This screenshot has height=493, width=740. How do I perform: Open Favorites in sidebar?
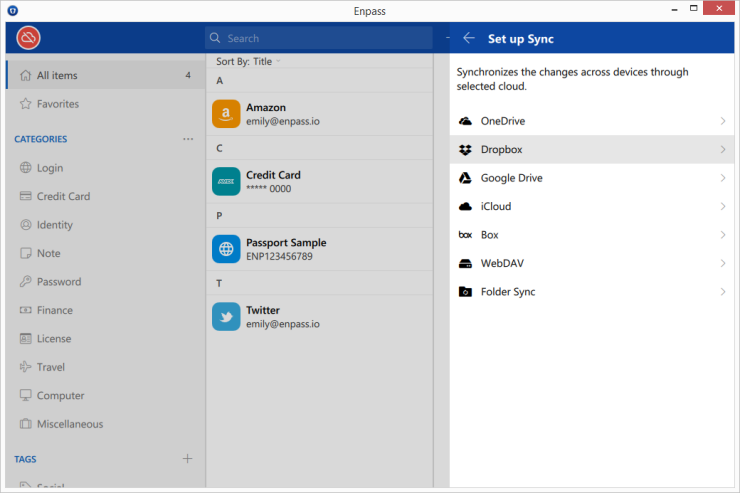tap(106, 104)
